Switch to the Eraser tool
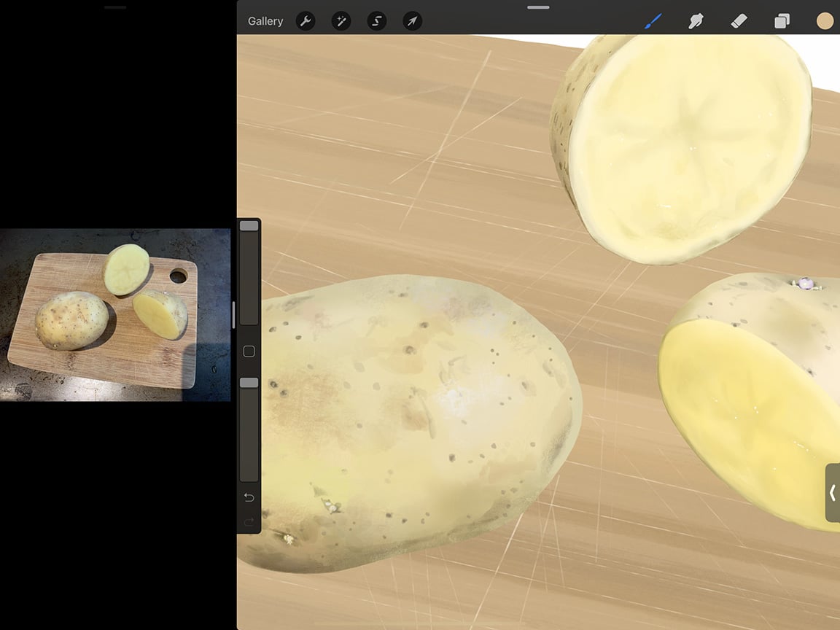This screenshot has height=630, width=840. [x=739, y=21]
